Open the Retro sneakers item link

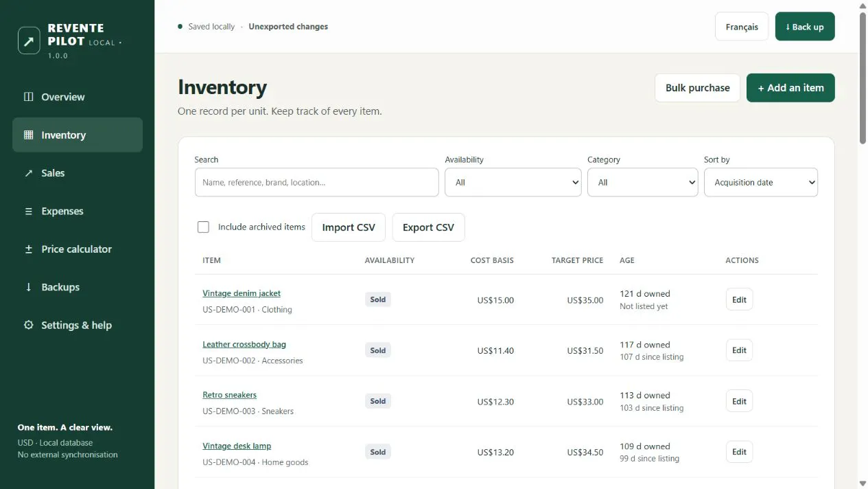click(230, 395)
